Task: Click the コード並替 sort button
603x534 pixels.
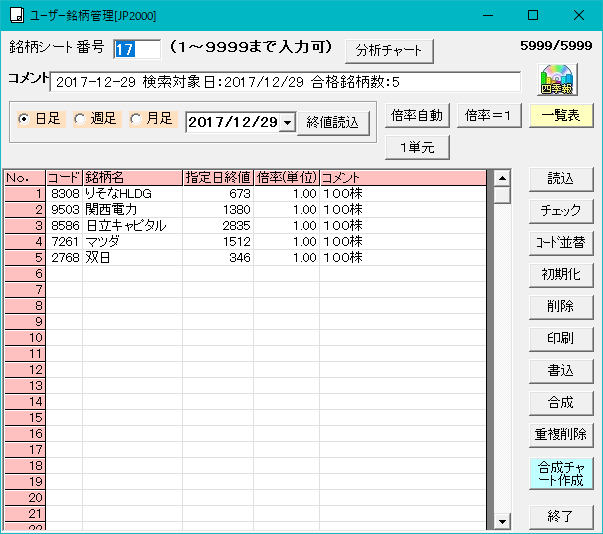Action: [x=561, y=243]
